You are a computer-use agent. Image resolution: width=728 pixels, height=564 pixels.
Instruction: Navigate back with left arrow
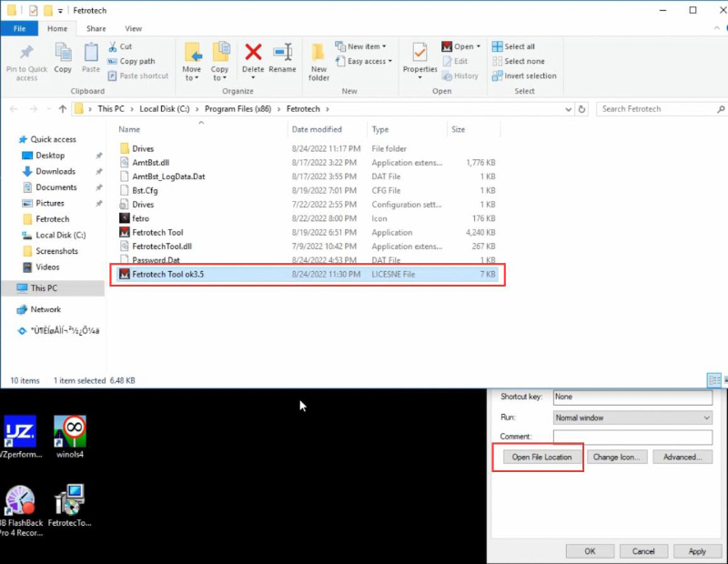click(14, 109)
